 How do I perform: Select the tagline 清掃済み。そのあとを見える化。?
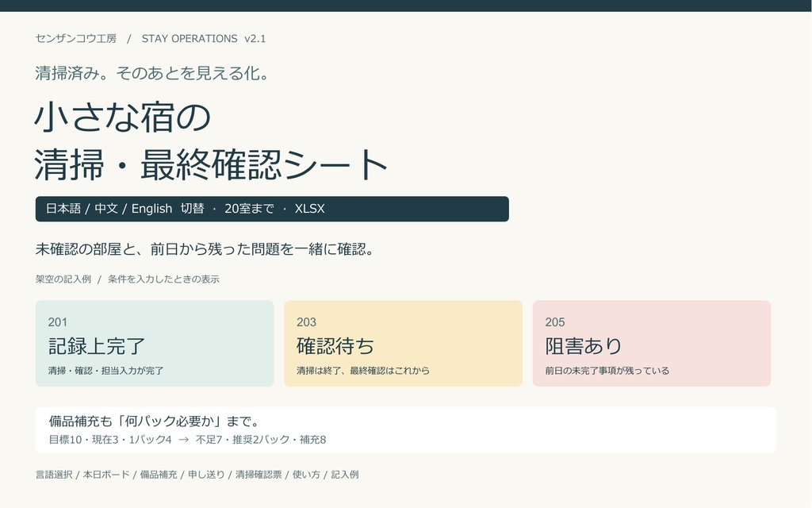pos(151,73)
